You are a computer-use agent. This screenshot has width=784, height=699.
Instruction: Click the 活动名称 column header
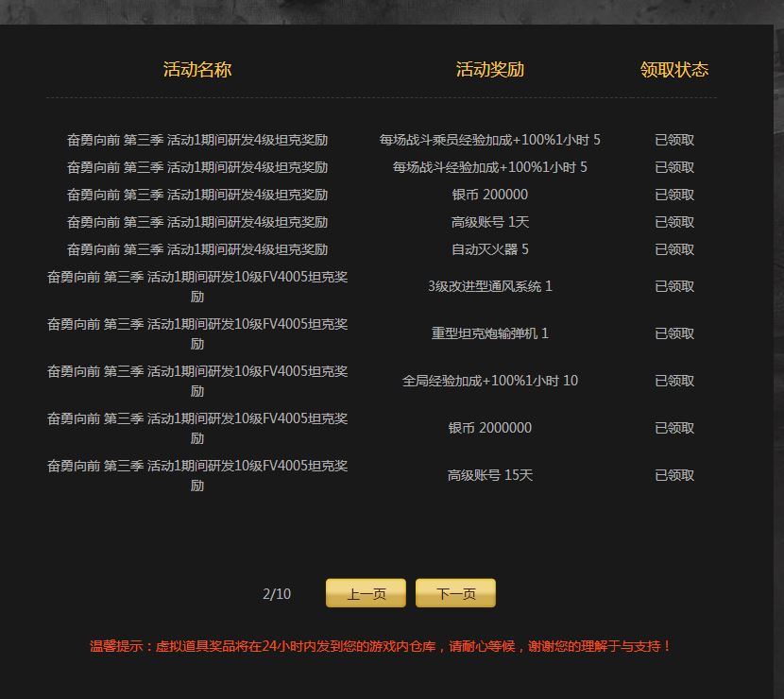[x=197, y=70]
